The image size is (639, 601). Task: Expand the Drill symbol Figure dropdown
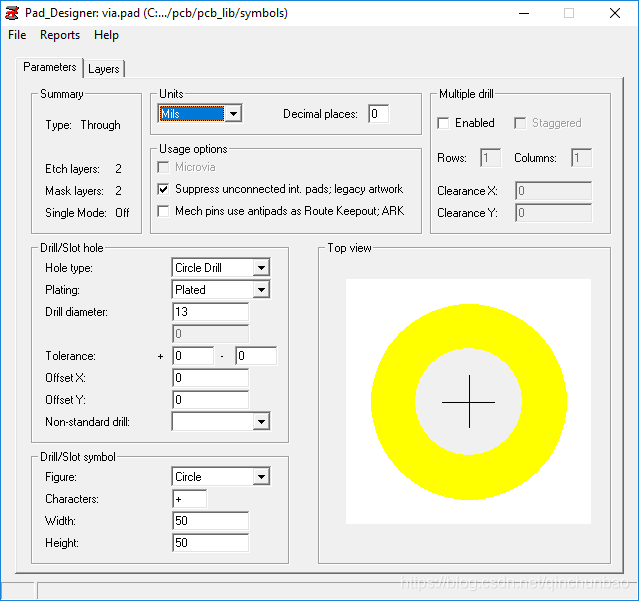click(x=260, y=477)
